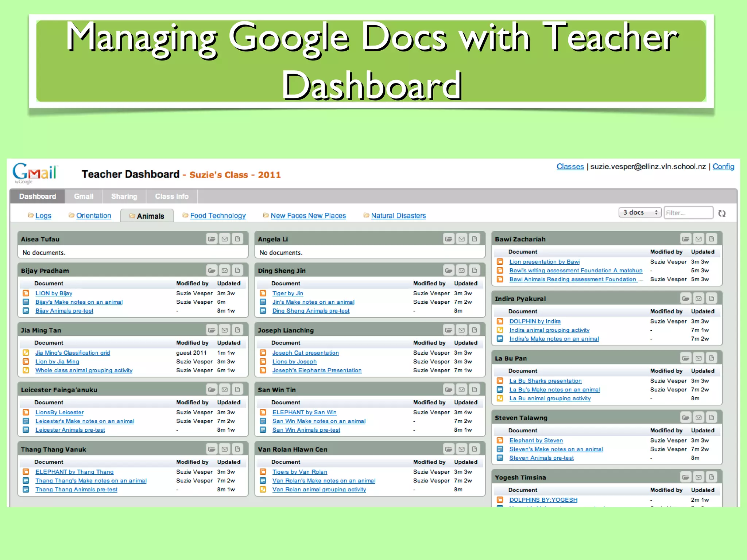
Task: Switch to the Dashboard tab
Action: pos(38,196)
